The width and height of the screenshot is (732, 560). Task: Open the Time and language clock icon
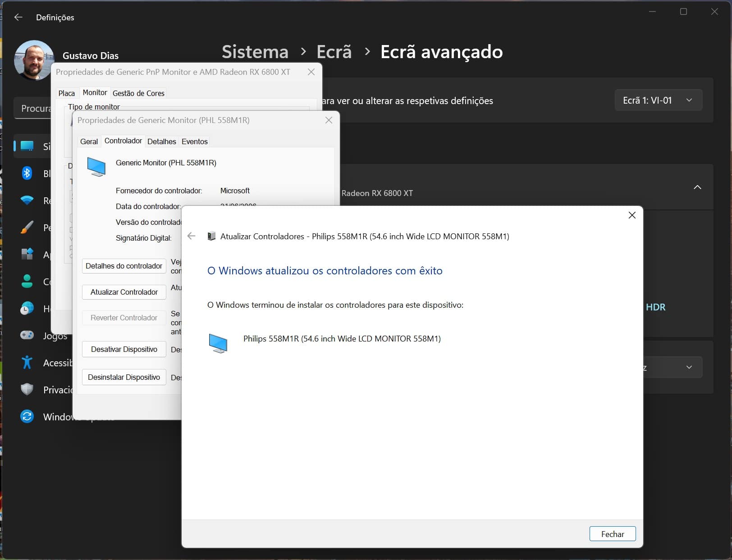click(x=27, y=309)
